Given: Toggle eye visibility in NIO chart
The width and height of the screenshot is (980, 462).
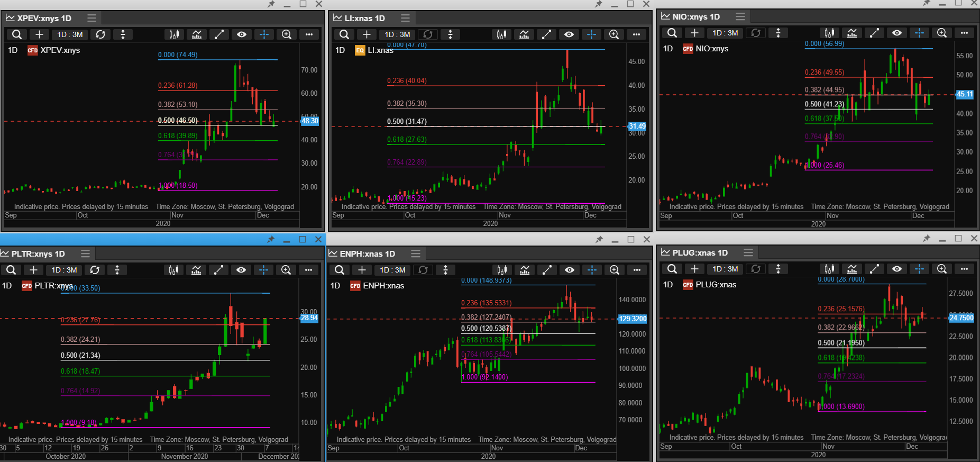Looking at the screenshot, I should tap(897, 33).
